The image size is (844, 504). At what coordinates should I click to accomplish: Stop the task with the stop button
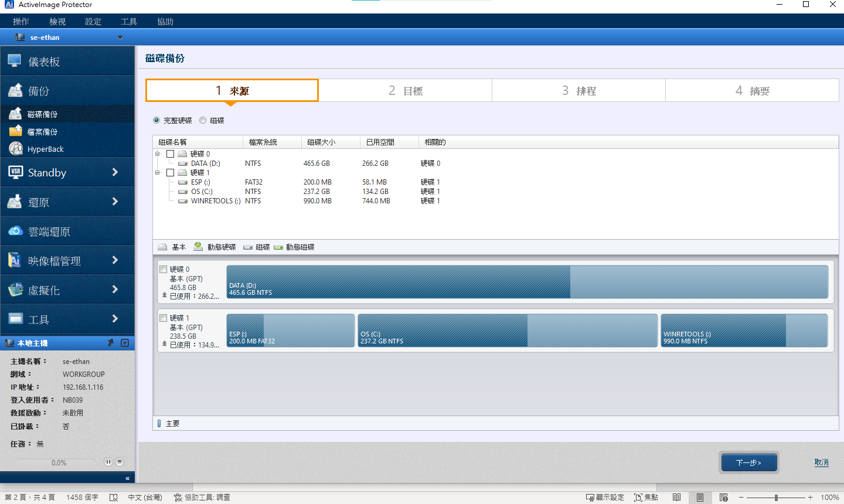[120, 462]
